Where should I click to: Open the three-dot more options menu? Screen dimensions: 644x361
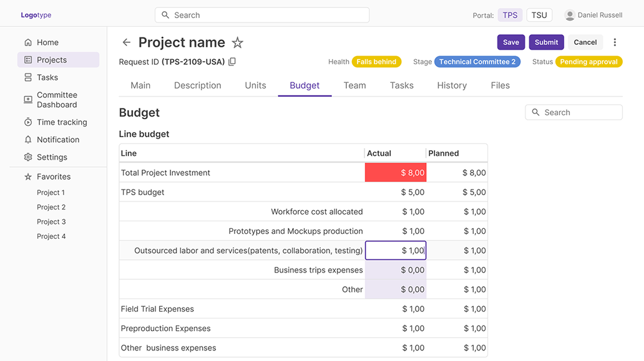point(615,42)
